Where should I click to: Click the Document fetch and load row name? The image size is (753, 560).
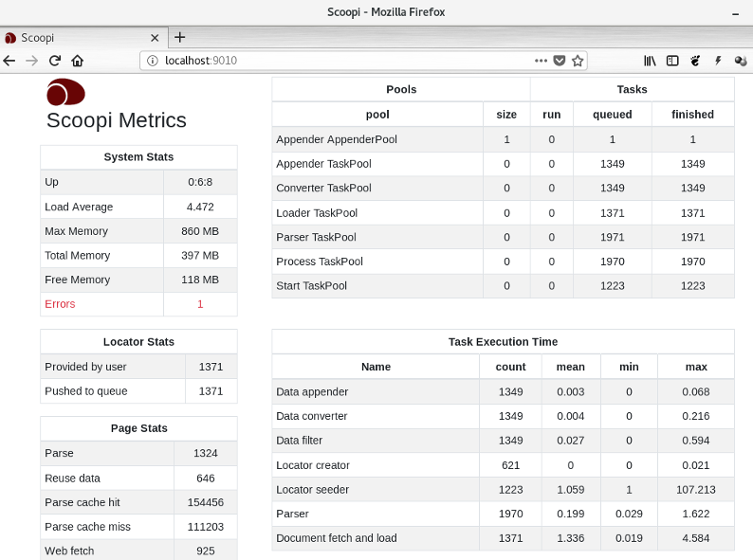[336, 538]
